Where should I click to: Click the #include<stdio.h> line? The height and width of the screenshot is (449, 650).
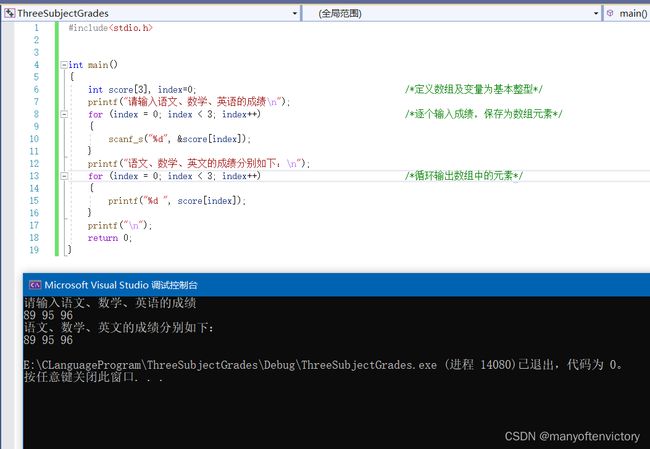110,28
